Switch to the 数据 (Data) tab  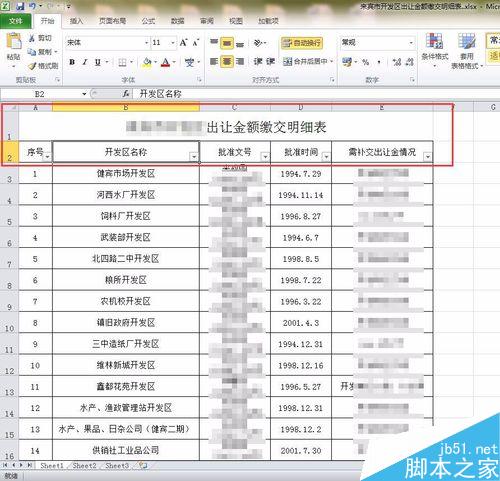(177, 21)
